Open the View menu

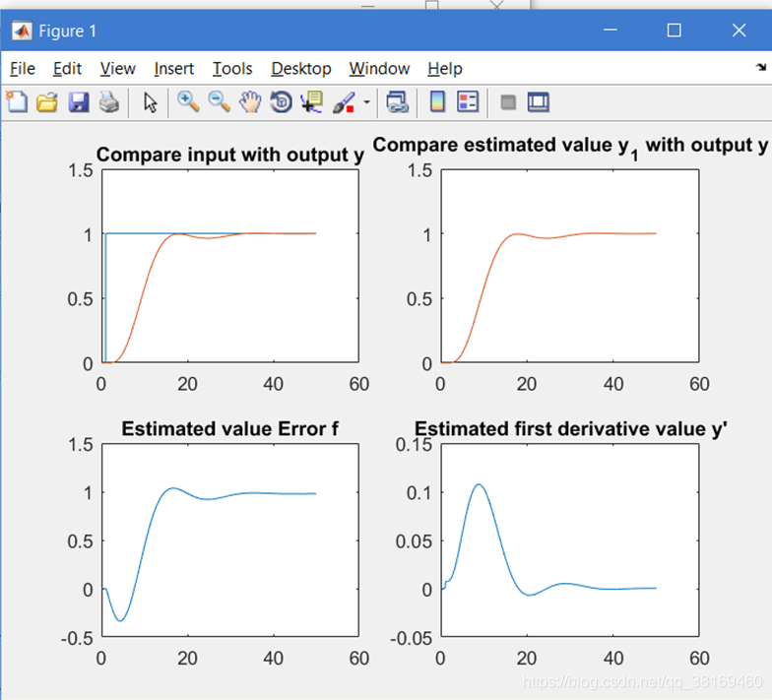pos(118,69)
